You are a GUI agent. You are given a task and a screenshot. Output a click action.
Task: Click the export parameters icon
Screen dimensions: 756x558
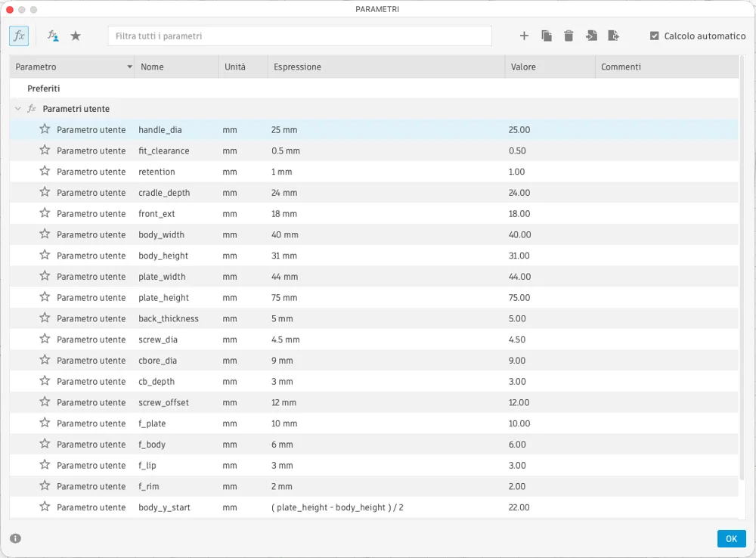(x=613, y=36)
